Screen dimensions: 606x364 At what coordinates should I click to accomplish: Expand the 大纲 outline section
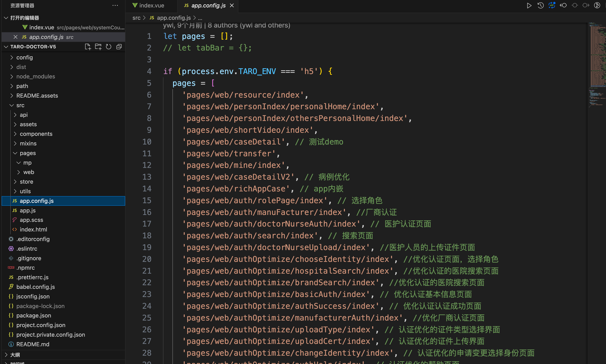63,355
